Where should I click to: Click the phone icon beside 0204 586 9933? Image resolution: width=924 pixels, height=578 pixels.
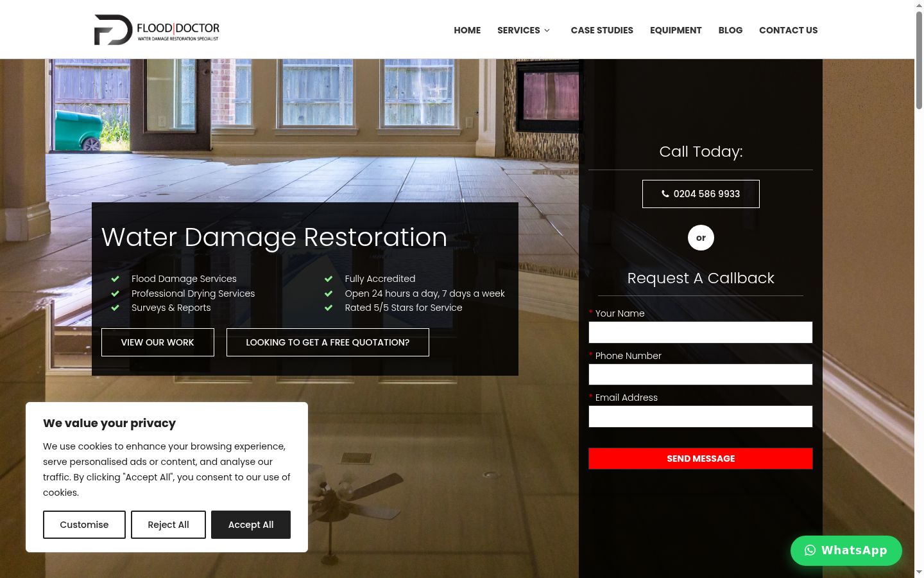click(665, 194)
